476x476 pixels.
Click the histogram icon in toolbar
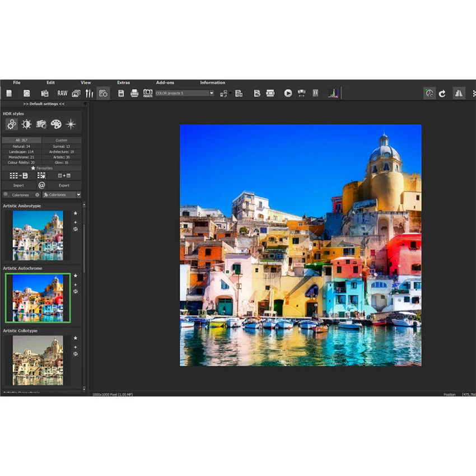click(x=333, y=93)
